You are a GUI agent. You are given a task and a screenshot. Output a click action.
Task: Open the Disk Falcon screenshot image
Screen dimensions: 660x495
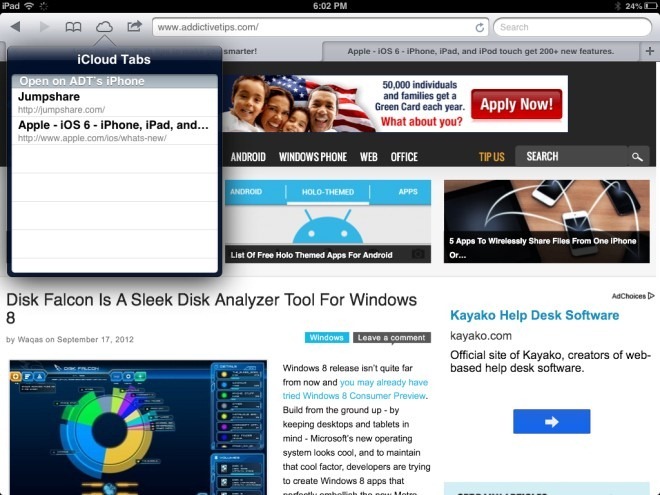(x=138, y=427)
